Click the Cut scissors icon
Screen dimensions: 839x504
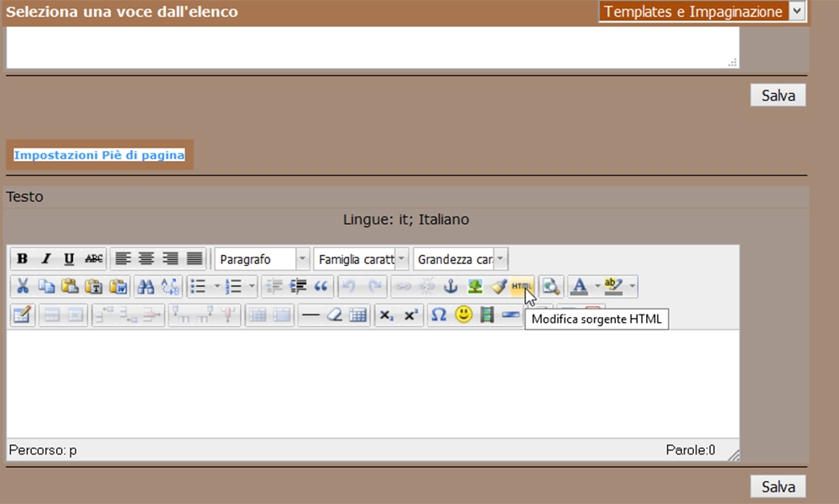[23, 286]
